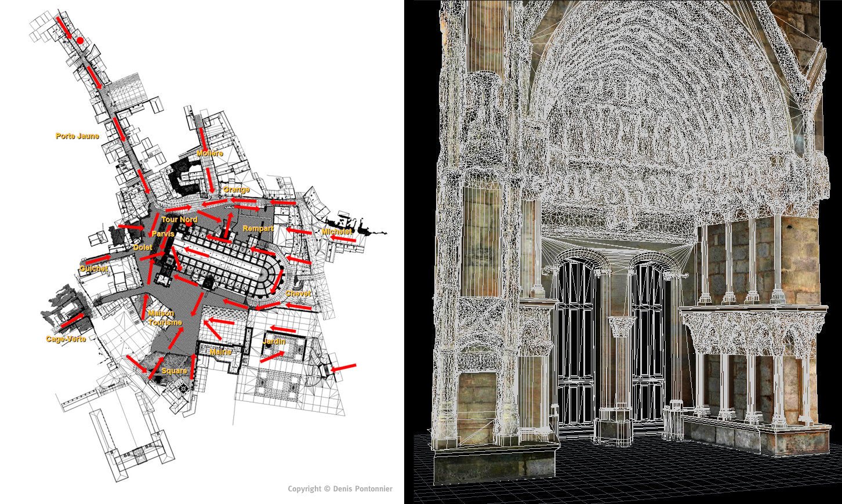Select the Jardin label

point(274,342)
